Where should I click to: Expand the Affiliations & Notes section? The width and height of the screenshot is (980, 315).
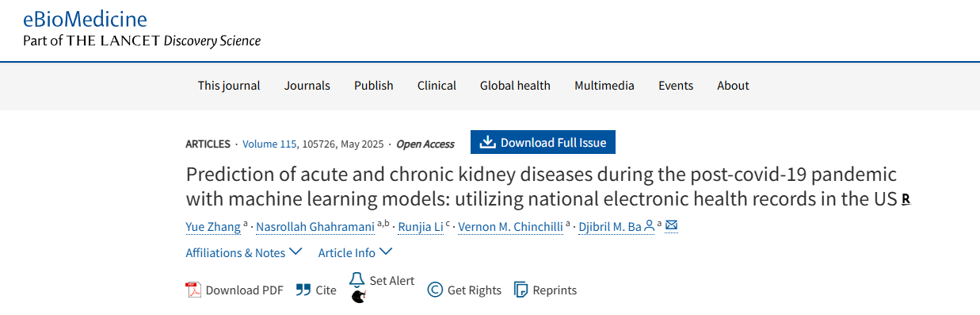pos(244,252)
